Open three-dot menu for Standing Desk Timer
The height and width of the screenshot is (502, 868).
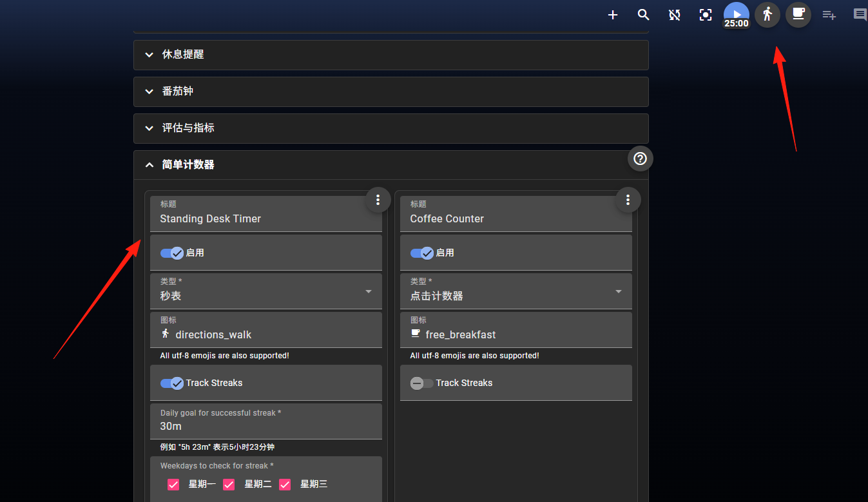[378, 200]
